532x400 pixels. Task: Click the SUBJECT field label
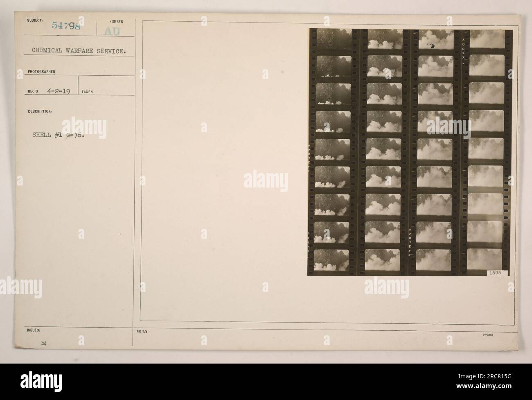pos(36,20)
